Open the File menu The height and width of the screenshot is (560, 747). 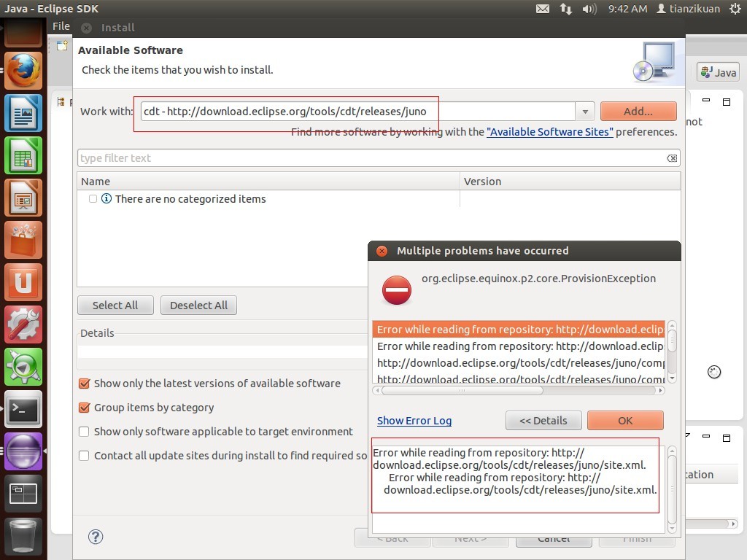point(61,27)
